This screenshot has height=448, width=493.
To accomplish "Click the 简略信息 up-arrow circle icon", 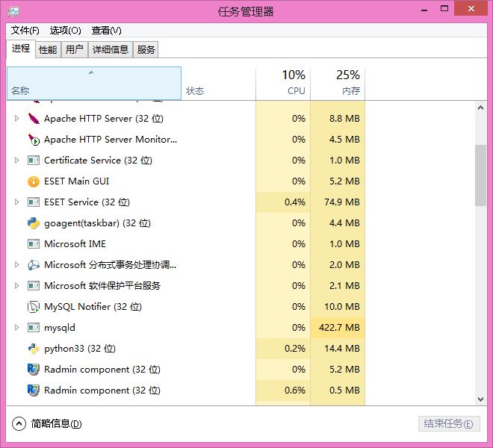I will coord(19,423).
